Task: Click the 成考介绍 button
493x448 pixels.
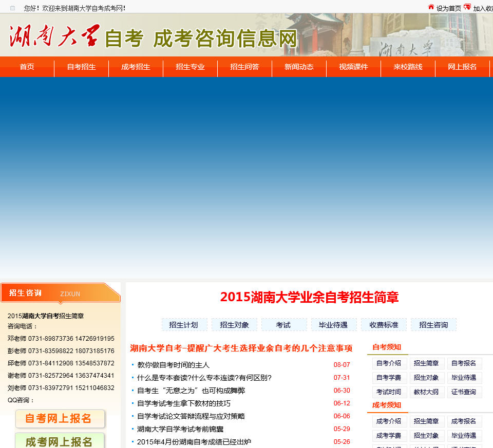Action: tap(389, 421)
